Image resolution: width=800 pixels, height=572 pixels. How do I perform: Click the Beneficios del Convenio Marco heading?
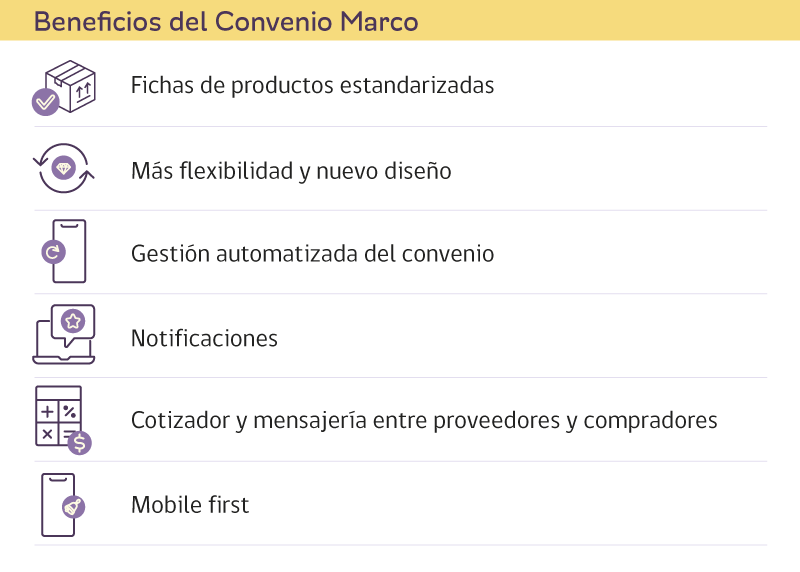click(x=226, y=21)
